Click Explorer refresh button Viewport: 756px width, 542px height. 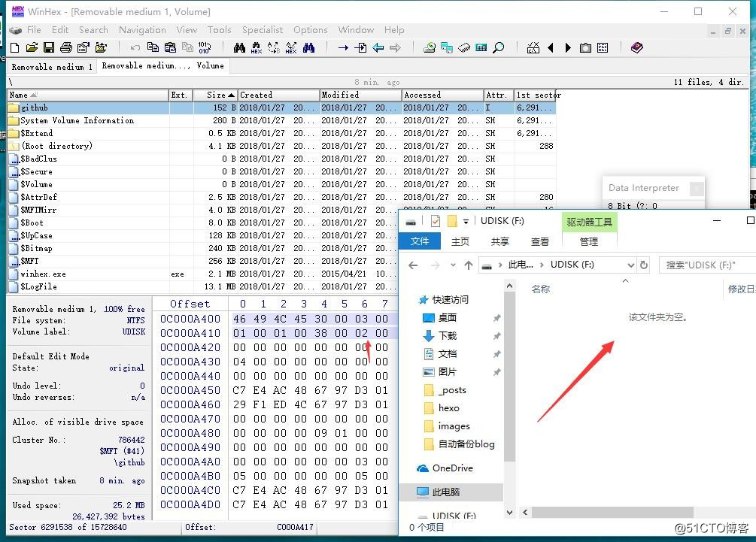[x=644, y=265]
